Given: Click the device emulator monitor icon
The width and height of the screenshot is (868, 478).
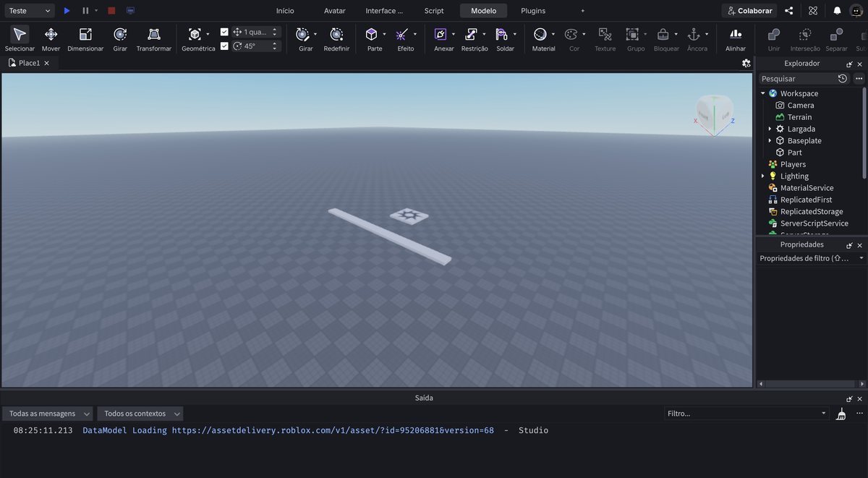Looking at the screenshot, I should point(130,11).
